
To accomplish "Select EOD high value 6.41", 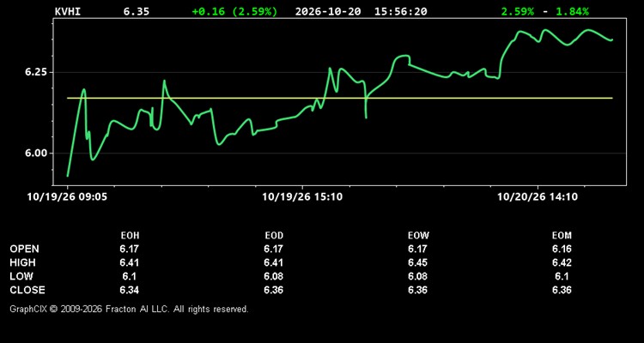I will pyautogui.click(x=274, y=262).
